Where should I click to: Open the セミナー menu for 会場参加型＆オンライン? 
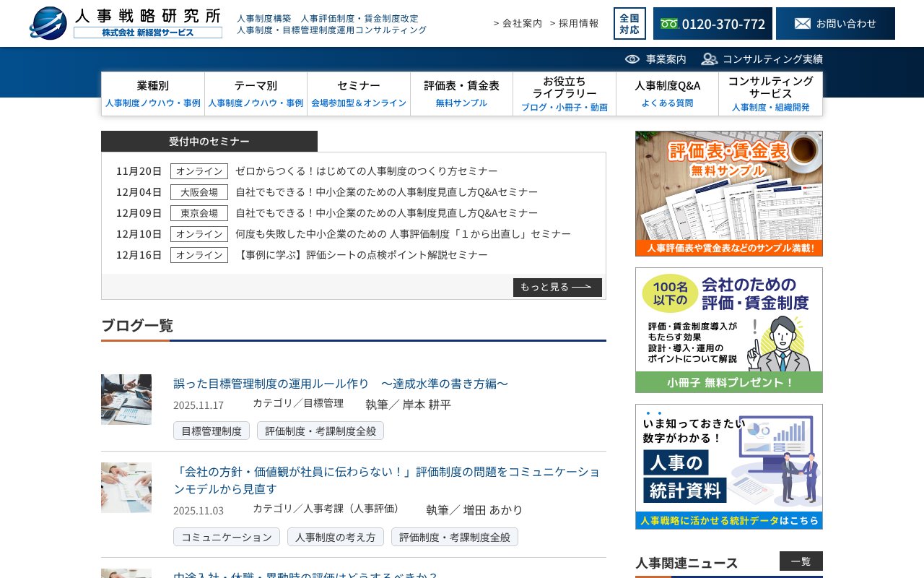pyautogui.click(x=359, y=94)
